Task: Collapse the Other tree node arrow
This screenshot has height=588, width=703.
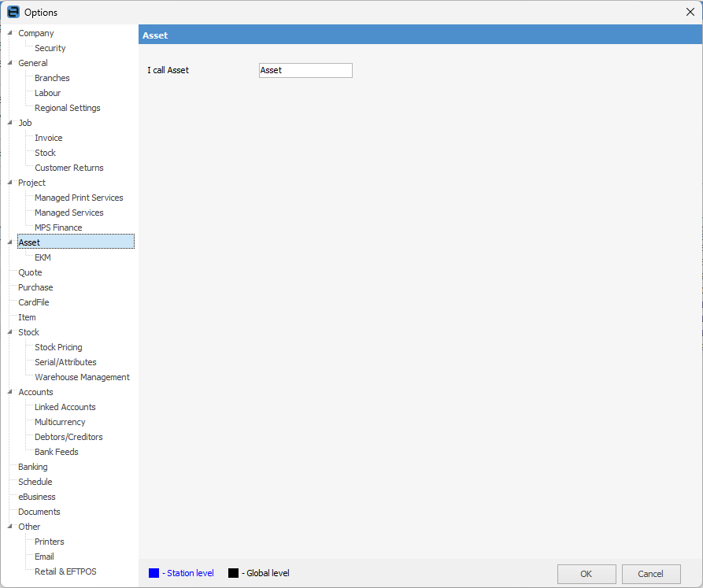Action: point(10,526)
